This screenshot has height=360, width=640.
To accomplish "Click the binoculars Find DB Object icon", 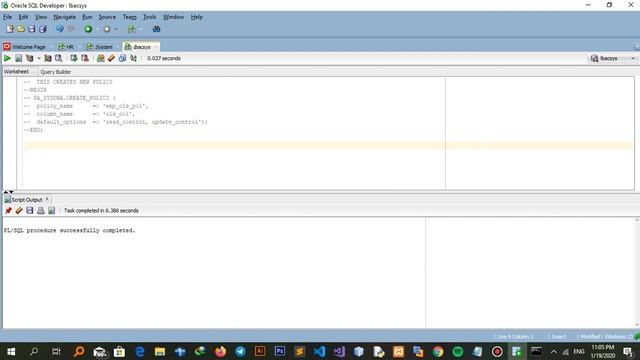I will pyautogui.click(x=156, y=29).
